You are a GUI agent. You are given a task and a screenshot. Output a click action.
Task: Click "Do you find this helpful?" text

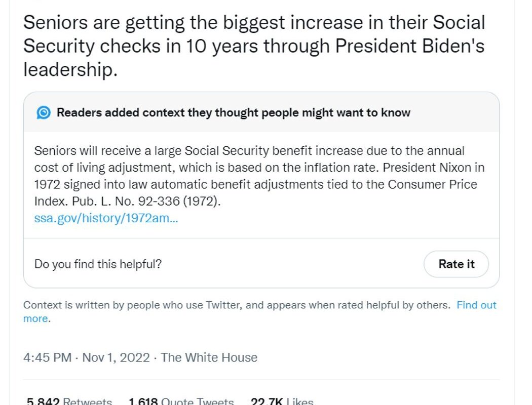98,264
